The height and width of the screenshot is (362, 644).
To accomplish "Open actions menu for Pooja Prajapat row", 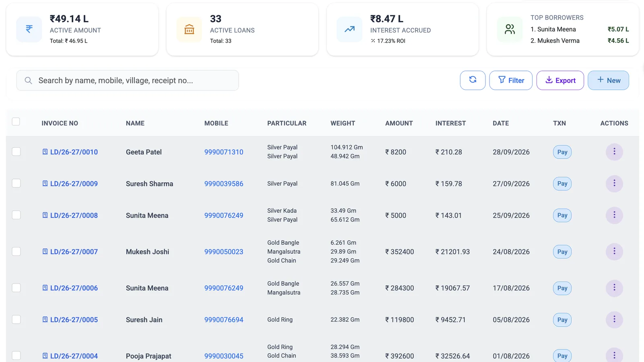I will 614,356.
